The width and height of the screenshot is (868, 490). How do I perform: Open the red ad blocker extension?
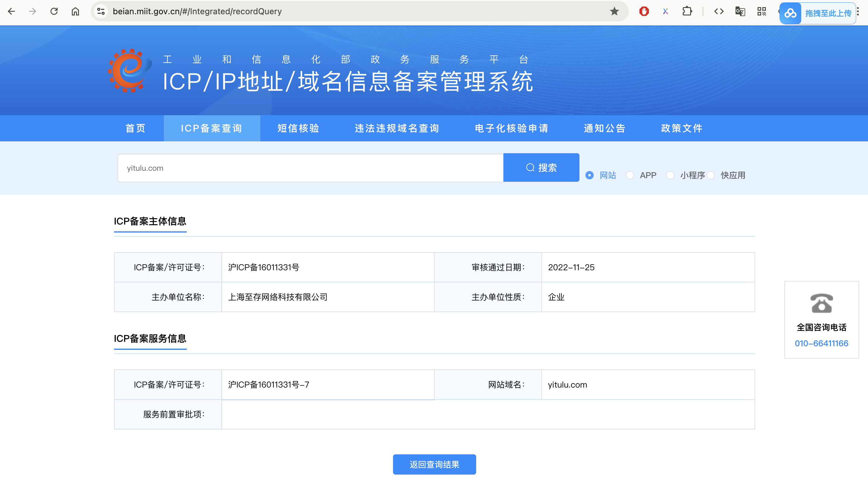(644, 12)
